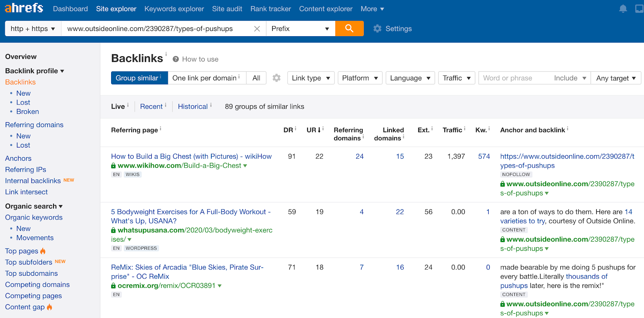Screen dimensions: 644x318
Task: Clear the URL with the X icon
Action: point(257,29)
